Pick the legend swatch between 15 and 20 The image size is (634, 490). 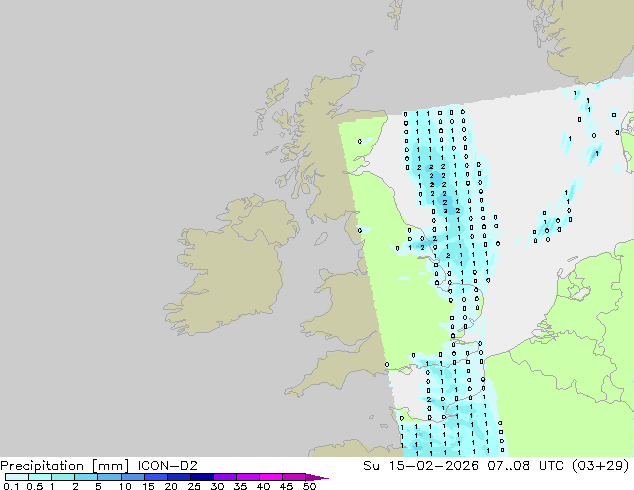point(155,477)
